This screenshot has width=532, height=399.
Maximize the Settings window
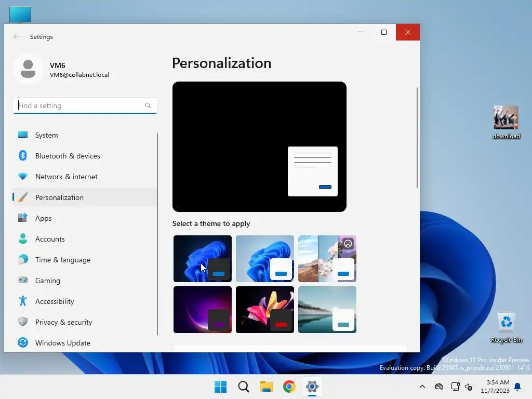coord(384,32)
